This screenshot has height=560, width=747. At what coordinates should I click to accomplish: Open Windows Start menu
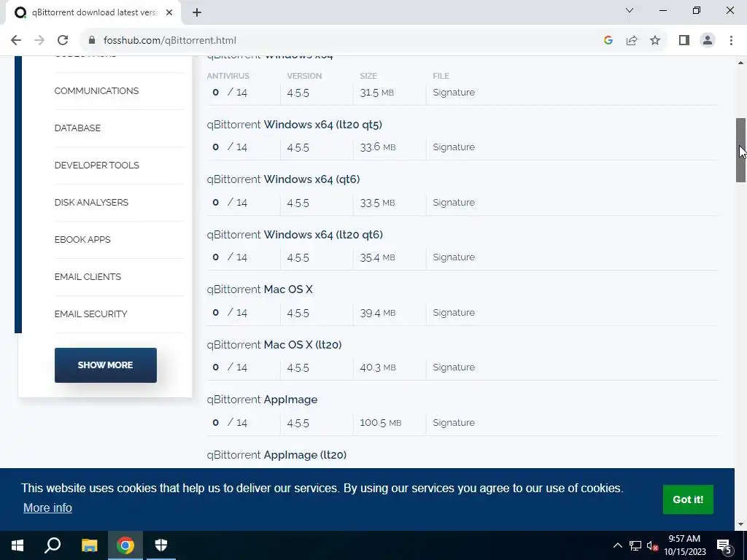point(18,545)
